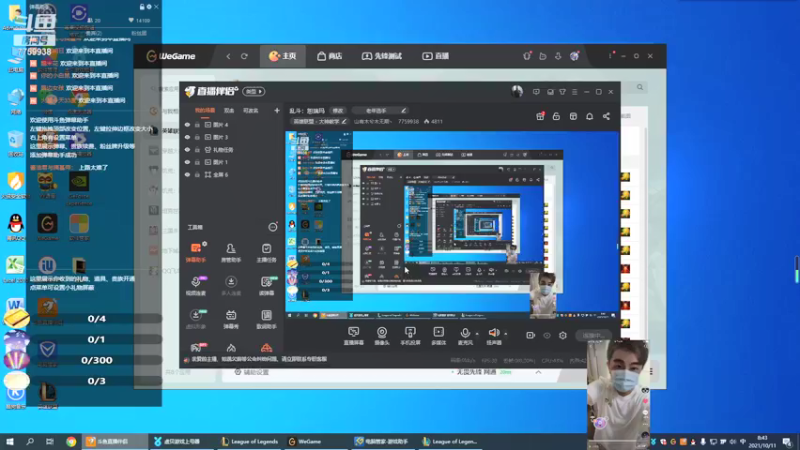The height and width of the screenshot is (450, 800).
Task: Add 直播弹幕 source in bottom bar
Action: tap(354, 336)
